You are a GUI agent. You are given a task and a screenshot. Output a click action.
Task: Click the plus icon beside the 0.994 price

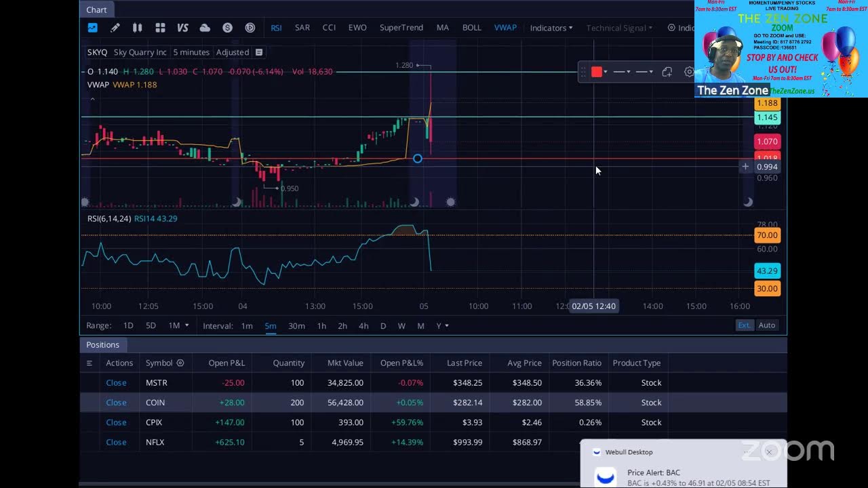[745, 166]
